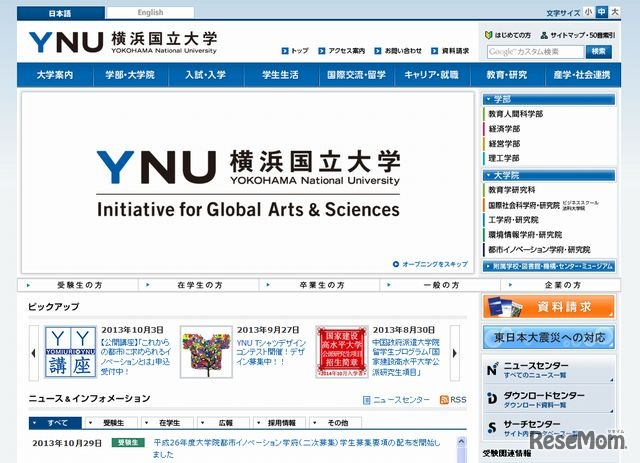Open the はじめての方 beginner link
The width and height of the screenshot is (640, 463).
[508, 36]
